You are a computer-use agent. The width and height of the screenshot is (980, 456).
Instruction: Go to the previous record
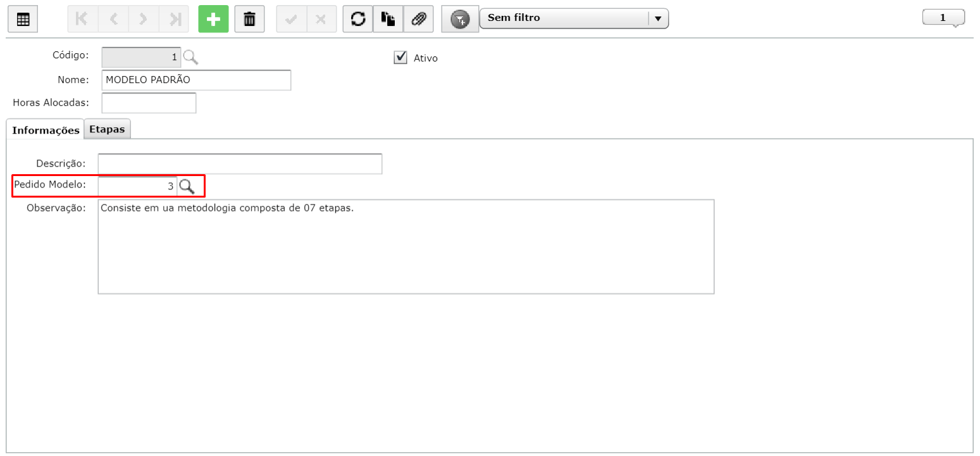(x=113, y=19)
